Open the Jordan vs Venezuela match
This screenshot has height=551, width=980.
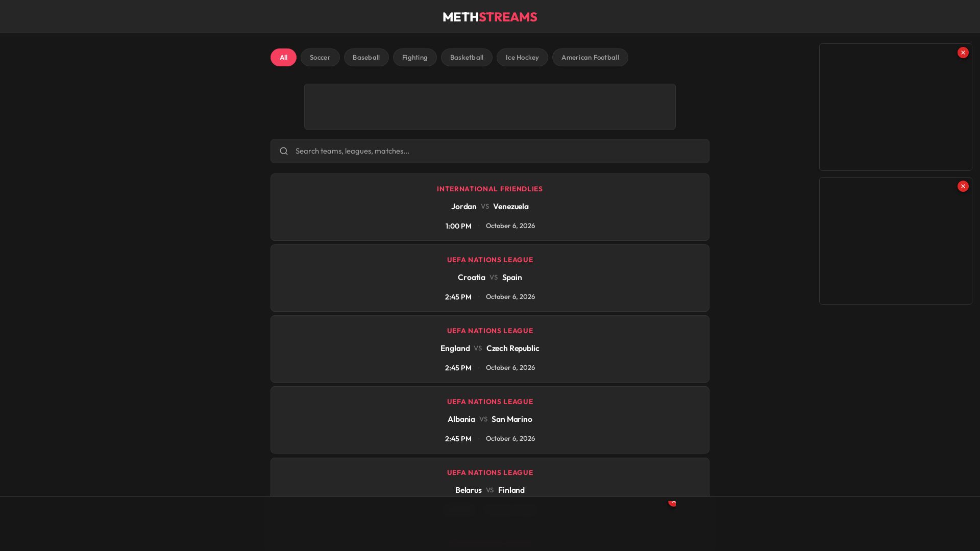tap(490, 207)
